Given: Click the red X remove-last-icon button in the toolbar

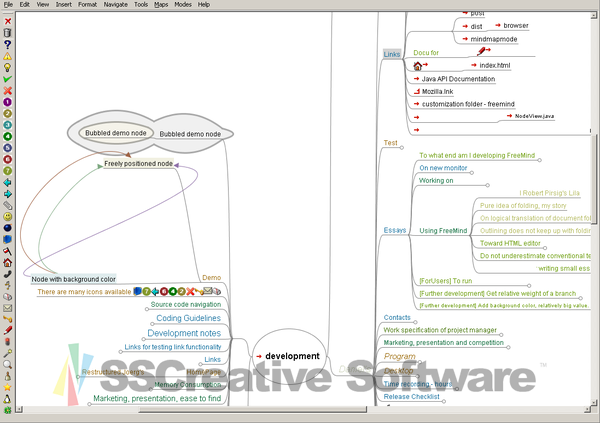Looking at the screenshot, I should (x=7, y=21).
